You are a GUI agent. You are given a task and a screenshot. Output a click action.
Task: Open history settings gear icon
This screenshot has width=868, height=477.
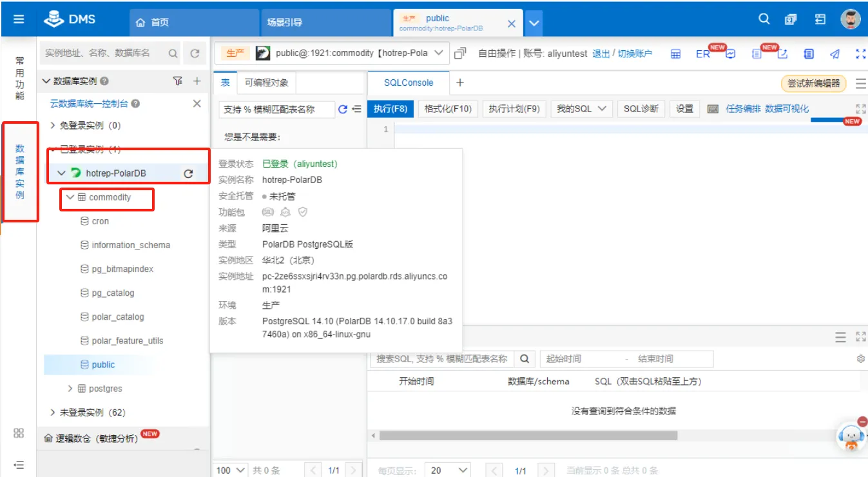tap(861, 359)
